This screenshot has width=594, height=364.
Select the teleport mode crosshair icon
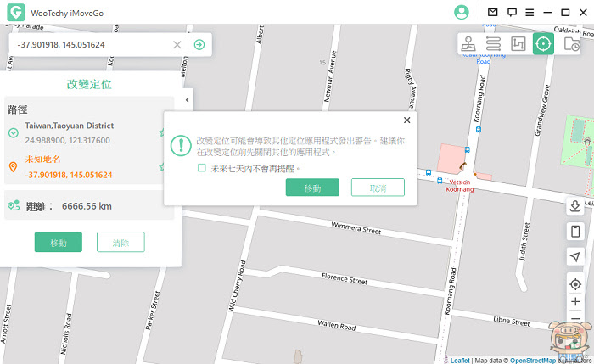point(543,44)
